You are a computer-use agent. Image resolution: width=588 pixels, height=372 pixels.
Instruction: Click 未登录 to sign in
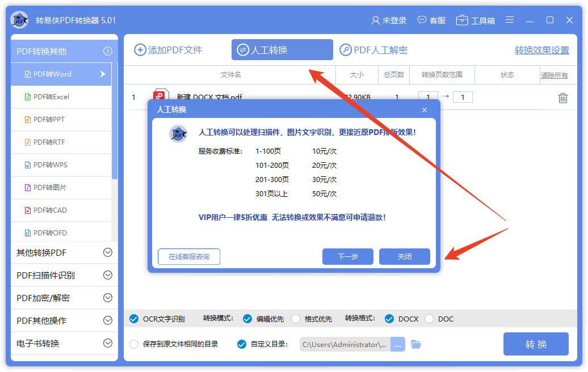point(389,20)
